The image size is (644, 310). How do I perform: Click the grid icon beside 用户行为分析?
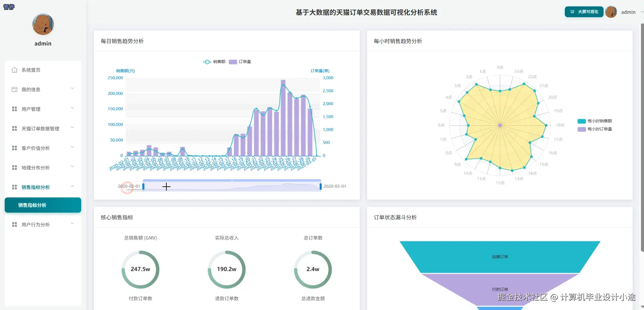[x=14, y=225]
